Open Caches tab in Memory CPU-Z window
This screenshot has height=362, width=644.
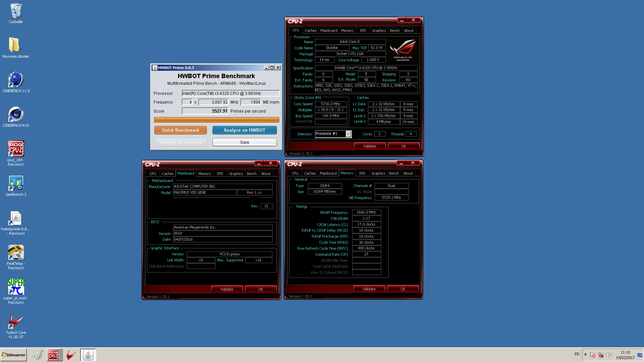[x=310, y=173]
